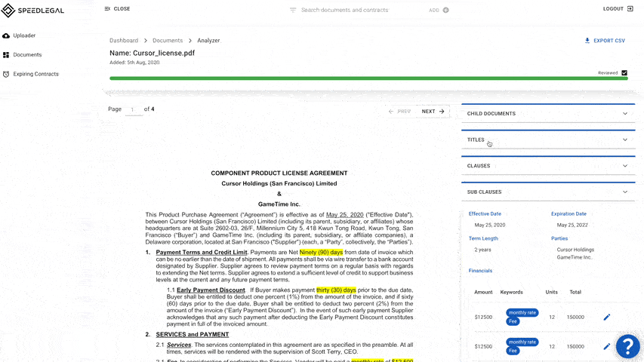Click the Cursor Holdings party entry
The width and height of the screenshot is (644, 362).
[575, 250]
